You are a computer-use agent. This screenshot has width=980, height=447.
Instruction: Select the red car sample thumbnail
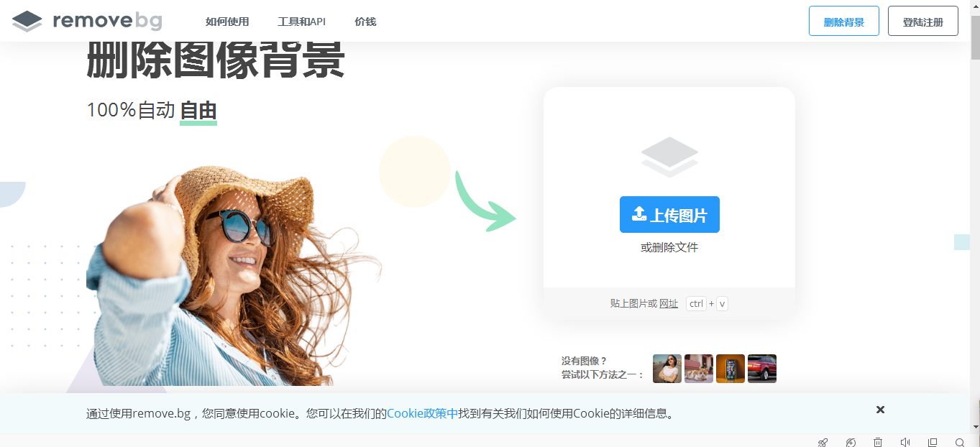pos(762,369)
